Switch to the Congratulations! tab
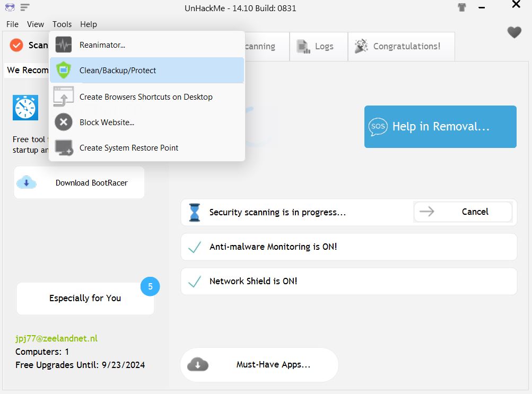 click(402, 47)
